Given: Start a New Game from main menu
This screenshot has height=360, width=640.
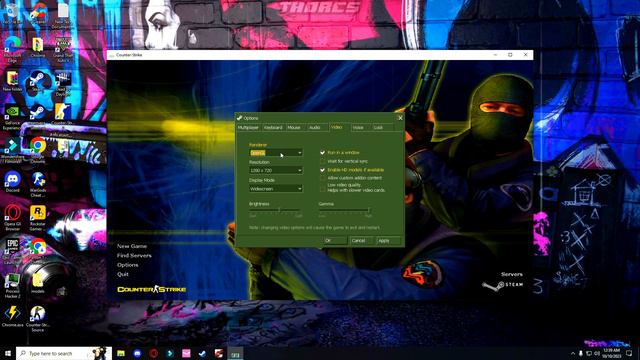Looking at the screenshot, I should click(132, 246).
